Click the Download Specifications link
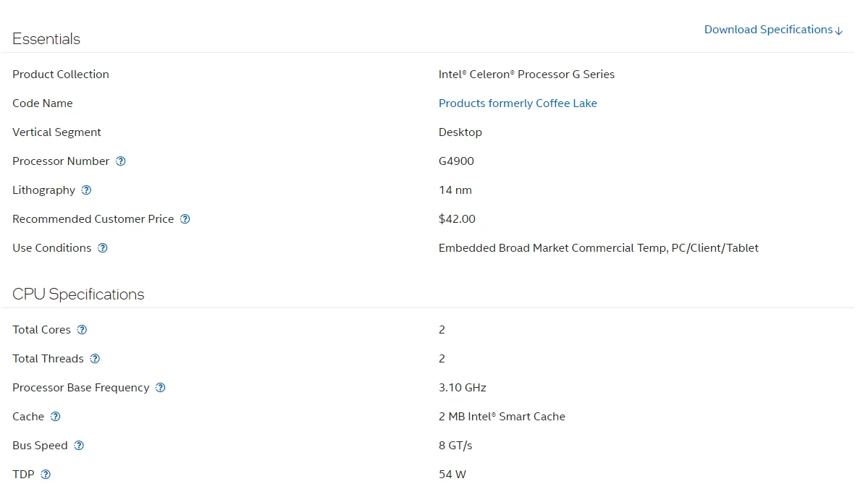868x497 pixels. [x=773, y=30]
